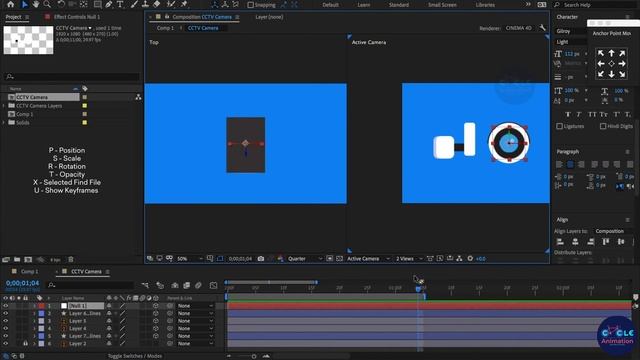Switch to Comp 1 timeline tab
Viewport: 640px width, 360px height.
coord(29,271)
